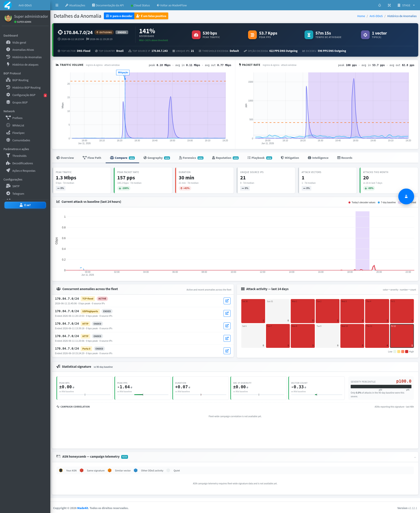
Task: Click the Same signature legend hexagon
Action: pos(82,470)
